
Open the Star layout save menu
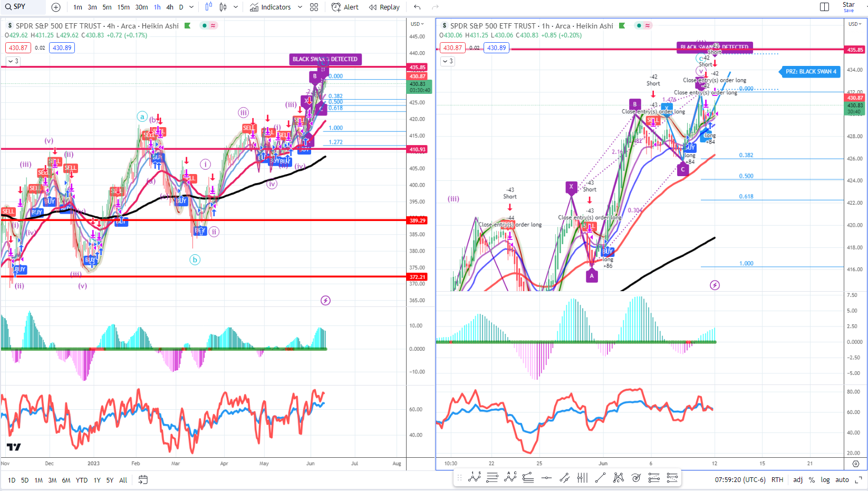848,7
